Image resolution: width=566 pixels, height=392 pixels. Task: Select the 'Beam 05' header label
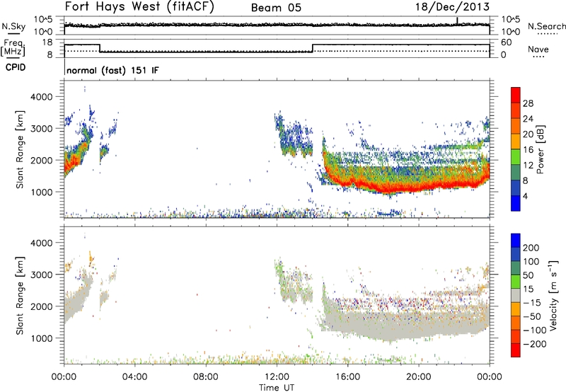(x=276, y=8)
